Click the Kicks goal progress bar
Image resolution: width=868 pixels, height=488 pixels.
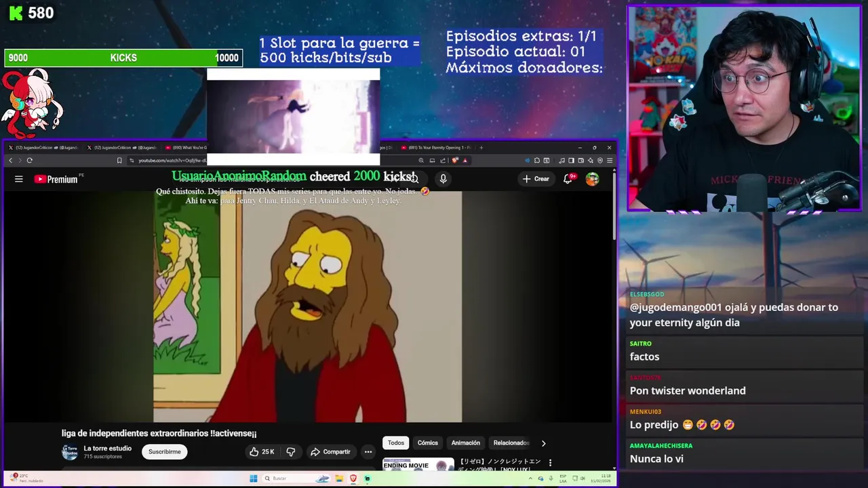pyautogui.click(x=123, y=58)
